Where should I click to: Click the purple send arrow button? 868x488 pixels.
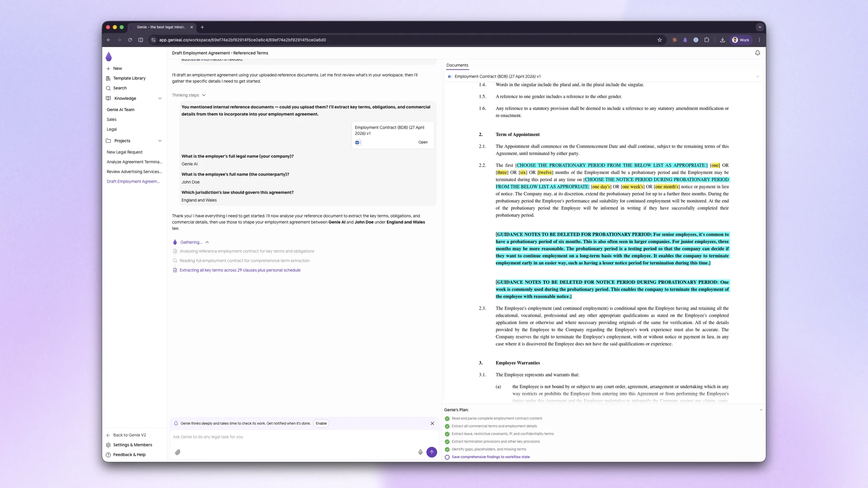(x=432, y=452)
